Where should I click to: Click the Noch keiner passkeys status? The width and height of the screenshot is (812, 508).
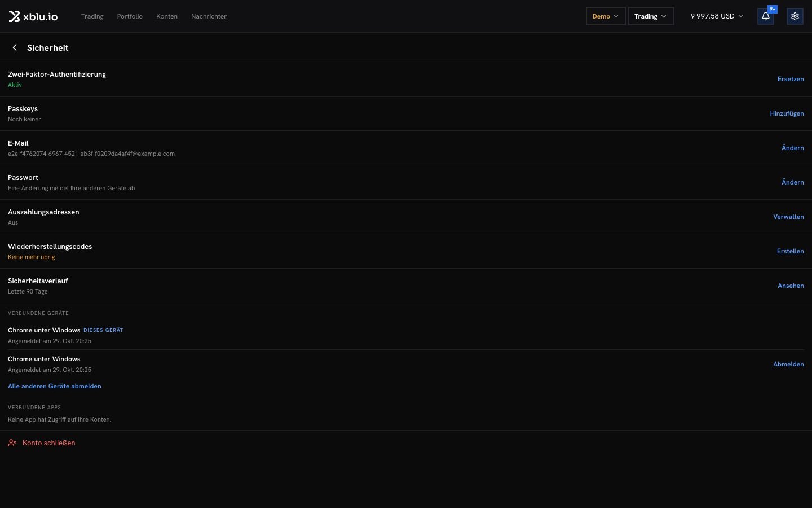pyautogui.click(x=24, y=119)
